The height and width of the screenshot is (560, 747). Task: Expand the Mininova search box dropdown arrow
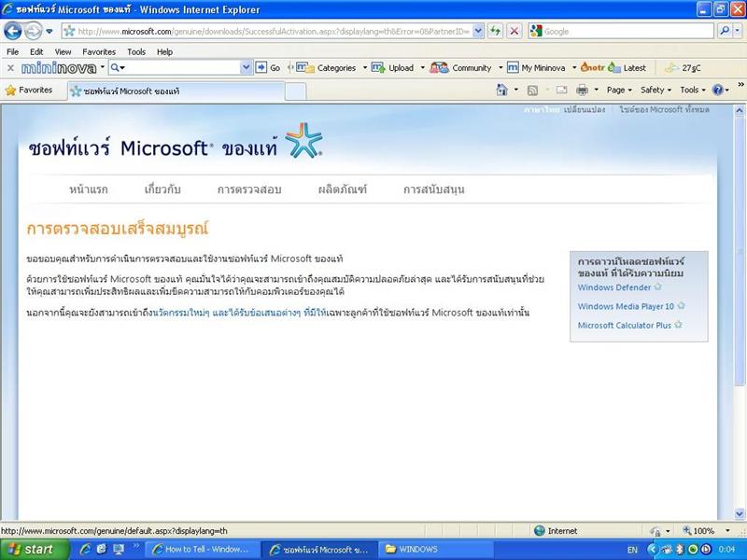[x=247, y=67]
